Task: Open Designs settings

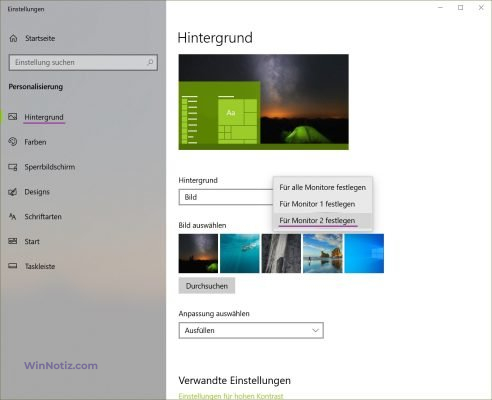Action: (x=37, y=192)
